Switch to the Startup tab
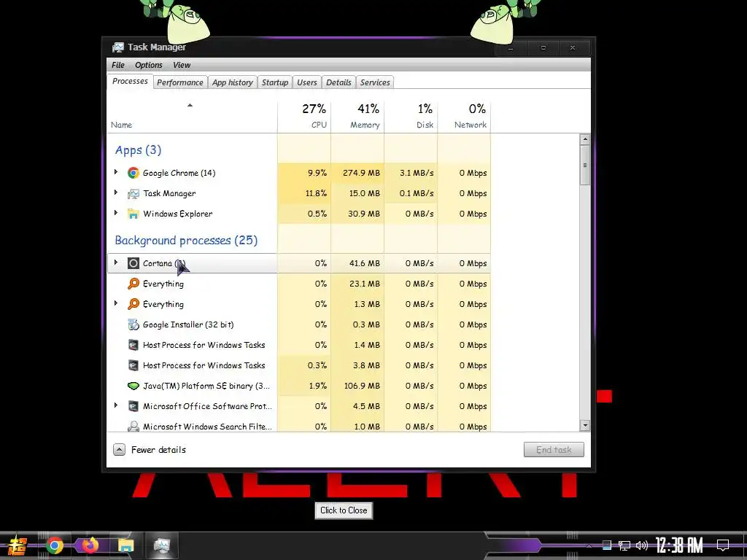The width and height of the screenshot is (747, 560). pos(275,82)
